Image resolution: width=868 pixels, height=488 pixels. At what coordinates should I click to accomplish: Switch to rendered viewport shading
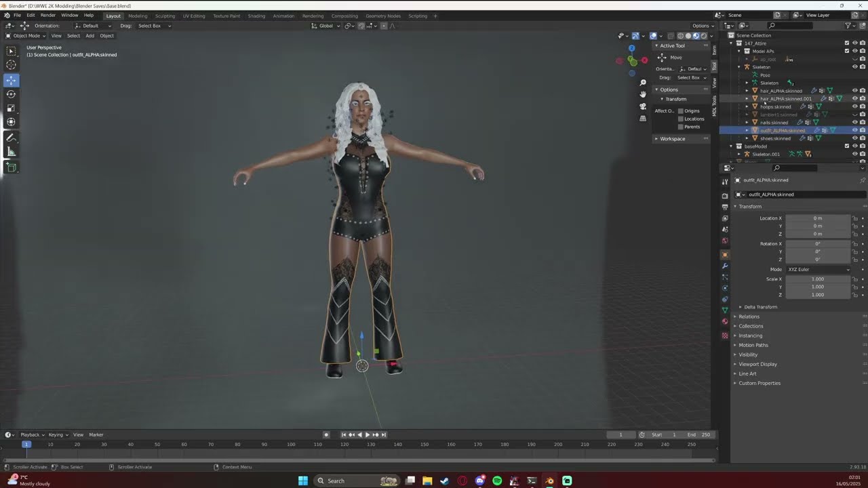pos(703,36)
